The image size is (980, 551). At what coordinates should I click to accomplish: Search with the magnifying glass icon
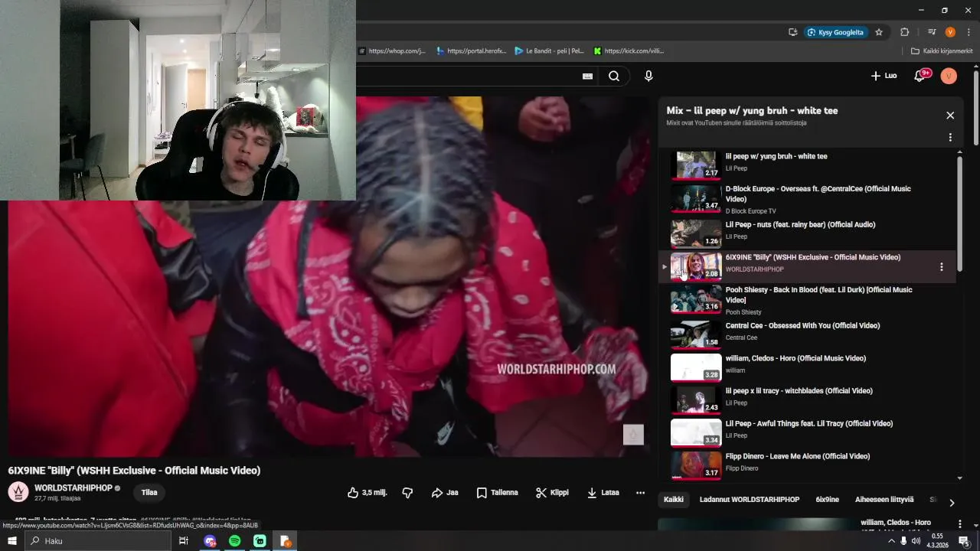(x=614, y=76)
